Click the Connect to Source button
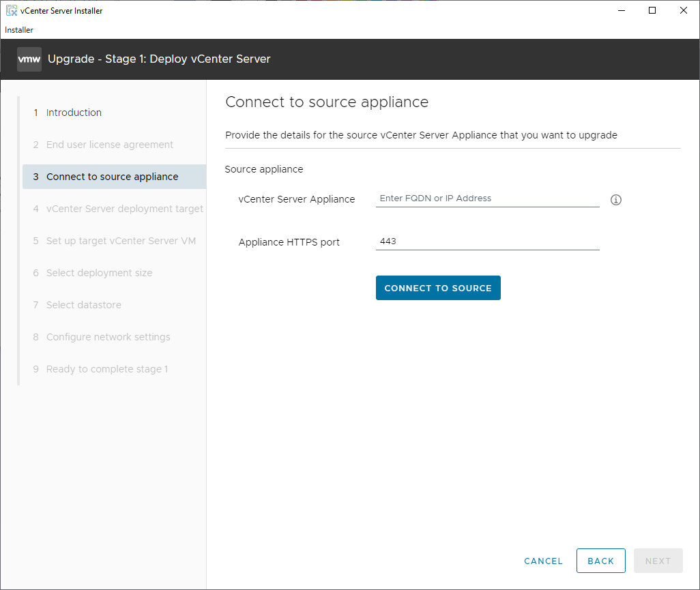This screenshot has width=700, height=590. 438,288
